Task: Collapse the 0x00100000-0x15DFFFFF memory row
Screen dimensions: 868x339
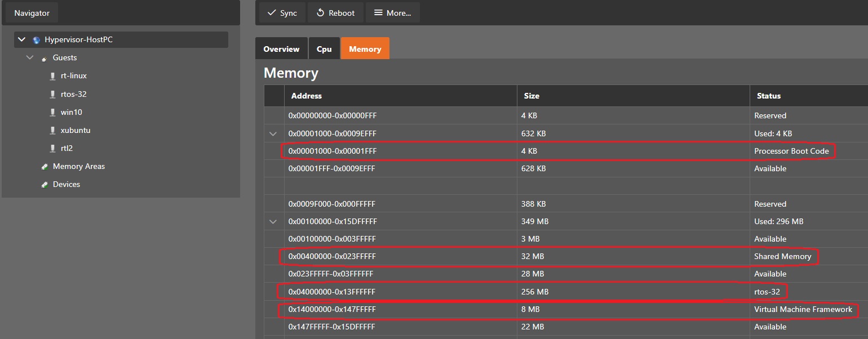Action: [273, 222]
